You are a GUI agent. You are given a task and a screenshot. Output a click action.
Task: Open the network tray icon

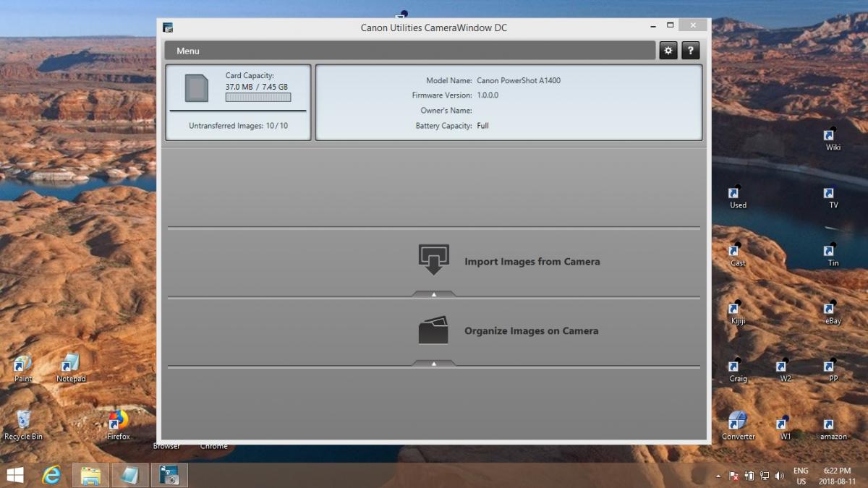(765, 476)
